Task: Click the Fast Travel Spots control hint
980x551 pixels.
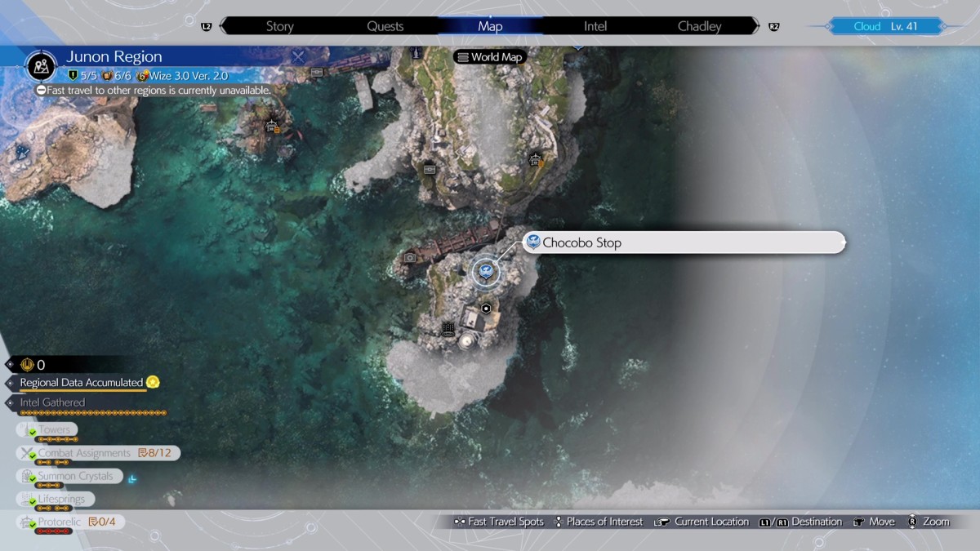Action: tap(498, 522)
